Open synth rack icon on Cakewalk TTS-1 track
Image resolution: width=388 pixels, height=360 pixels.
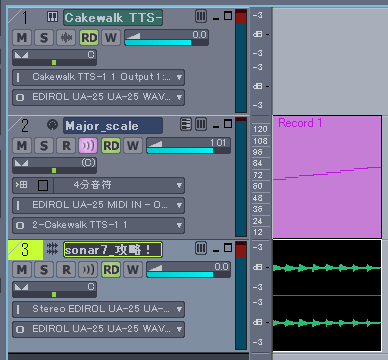[52, 17]
